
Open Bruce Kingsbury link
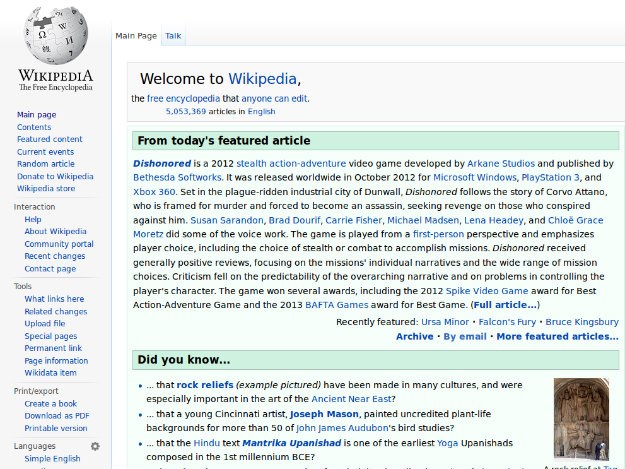[582, 322]
